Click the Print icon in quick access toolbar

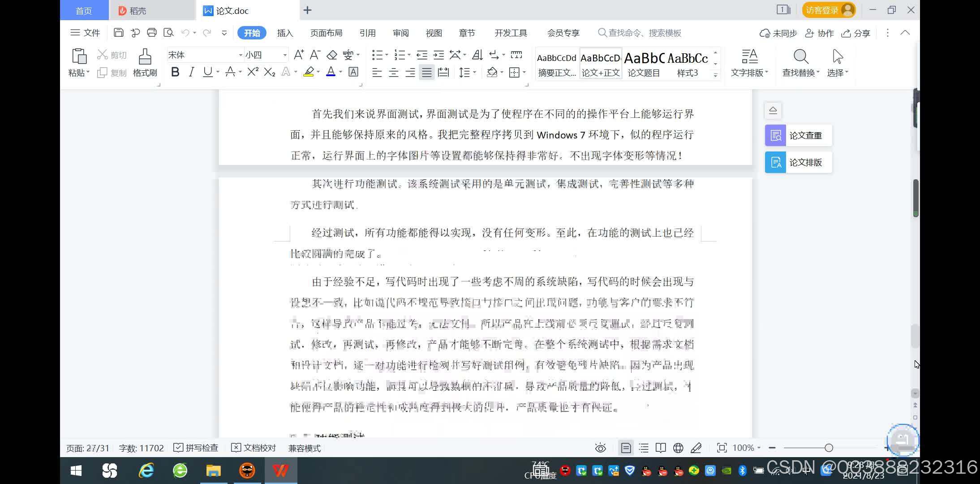(x=152, y=32)
